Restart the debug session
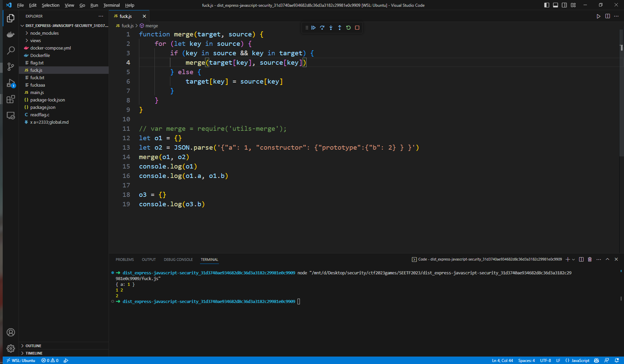The width and height of the screenshot is (624, 364). tap(348, 28)
